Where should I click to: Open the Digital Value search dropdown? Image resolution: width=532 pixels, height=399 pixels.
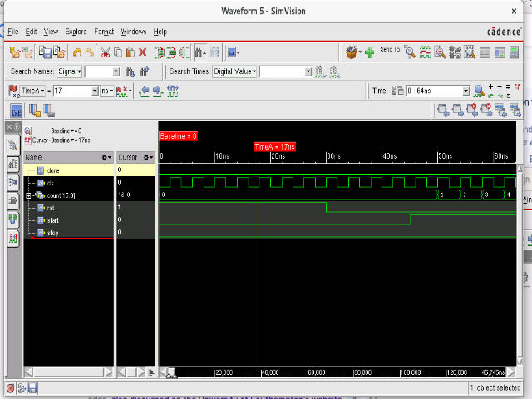[x=235, y=71]
